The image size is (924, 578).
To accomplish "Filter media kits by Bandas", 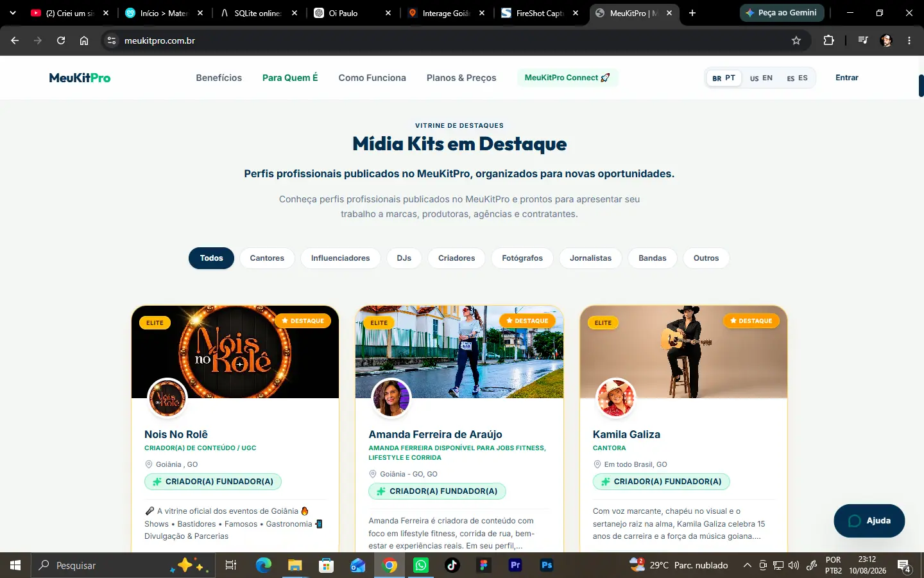I will [653, 258].
